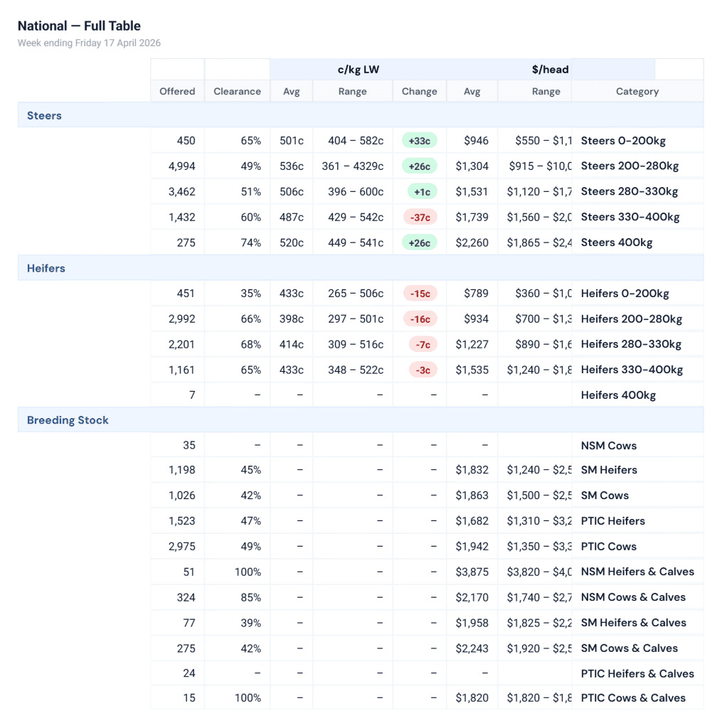Collapse the Heifers section header
The width and height of the screenshot is (722, 728).
tap(46, 268)
